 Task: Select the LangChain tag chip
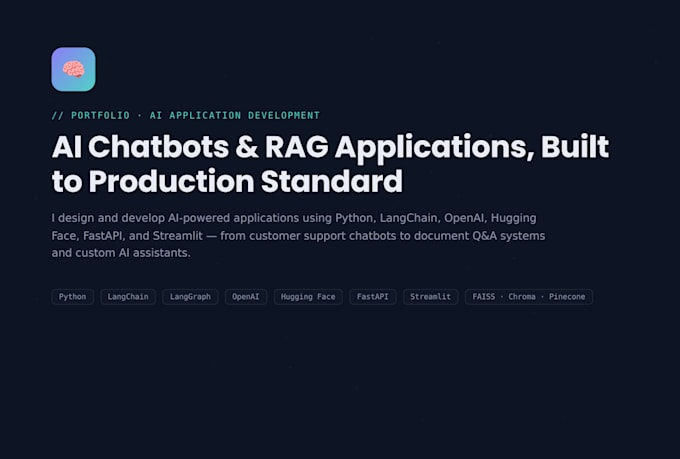(128, 297)
